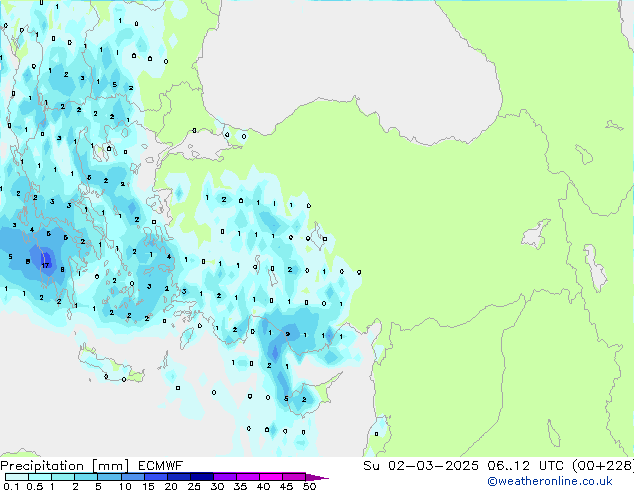Screen dimensions: 634x490
Task: Select the 1–2 mm legend swatch
Action: (63, 477)
